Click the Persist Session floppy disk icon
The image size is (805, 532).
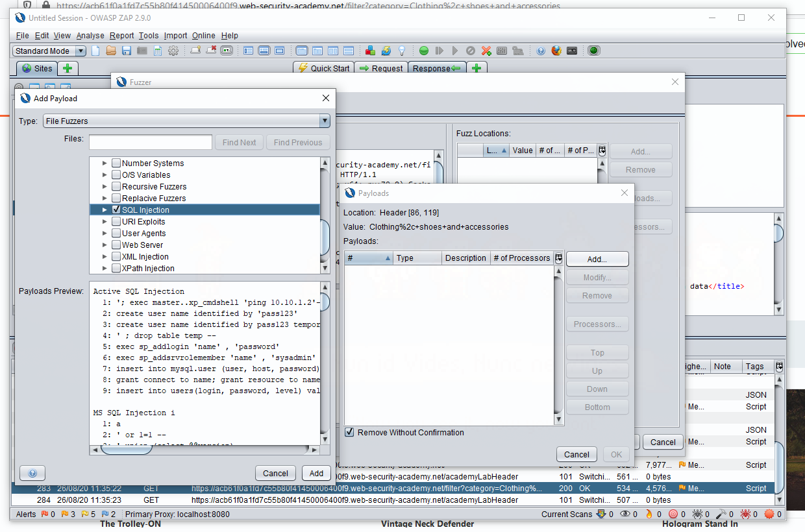pos(127,51)
